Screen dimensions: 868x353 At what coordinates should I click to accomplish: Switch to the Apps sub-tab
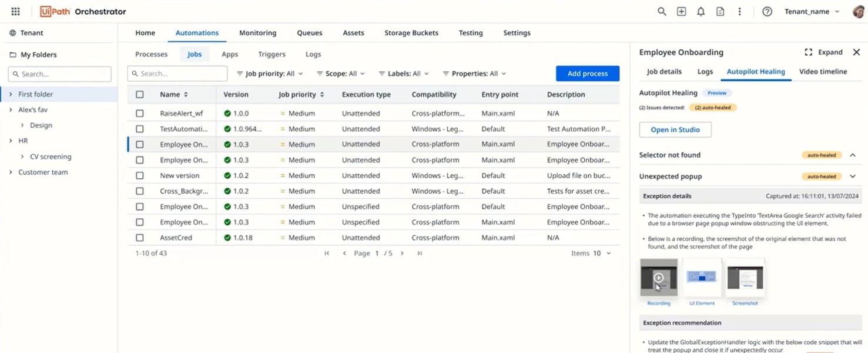click(230, 54)
